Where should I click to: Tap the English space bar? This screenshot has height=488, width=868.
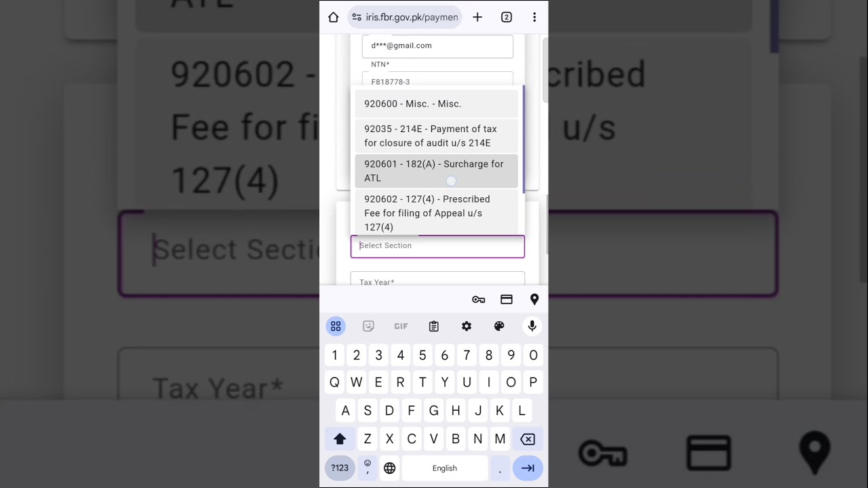click(x=445, y=468)
